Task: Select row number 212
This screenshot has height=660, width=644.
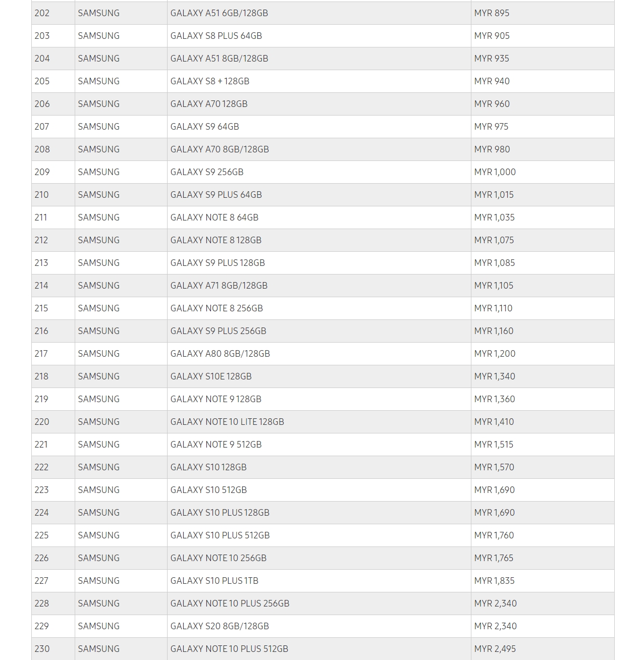Action: tap(41, 240)
